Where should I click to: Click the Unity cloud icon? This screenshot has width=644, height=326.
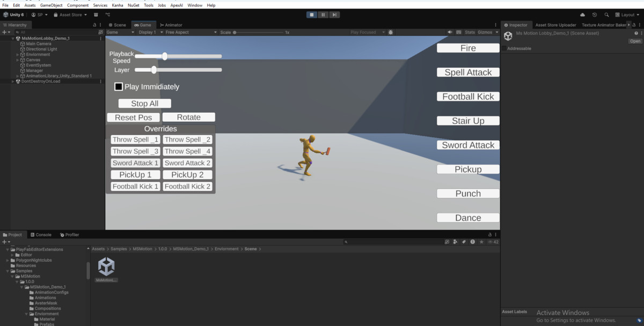[583, 15]
